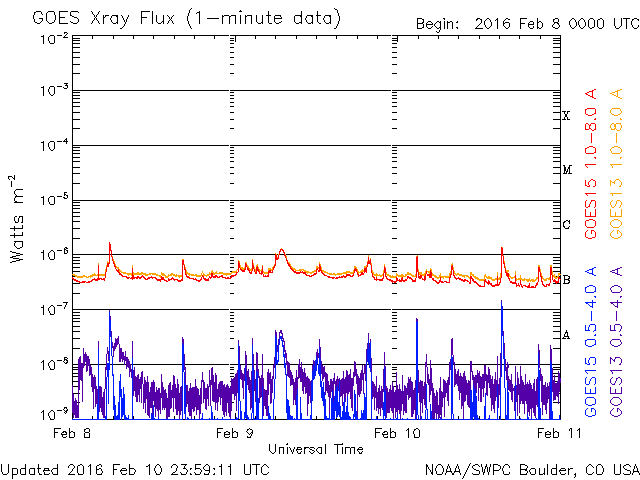The width and height of the screenshot is (640, 480).
Task: Click the Universal Time axis title
Action: click(x=315, y=449)
